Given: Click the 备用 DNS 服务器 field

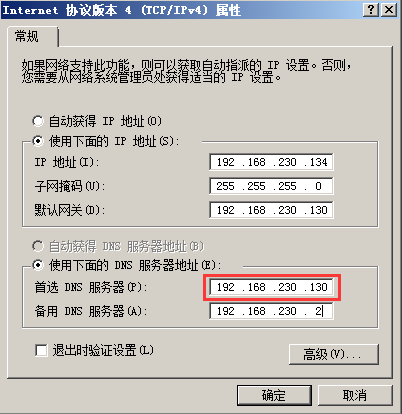Looking at the screenshot, I should coord(271,311).
